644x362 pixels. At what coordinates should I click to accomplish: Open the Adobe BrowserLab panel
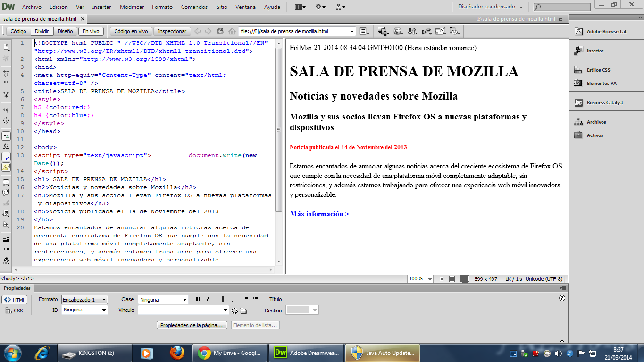606,32
